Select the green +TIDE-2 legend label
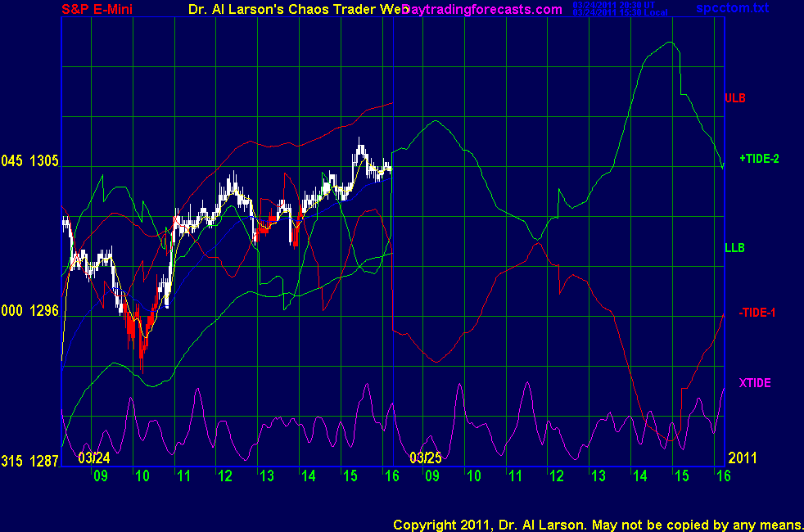 click(x=759, y=159)
